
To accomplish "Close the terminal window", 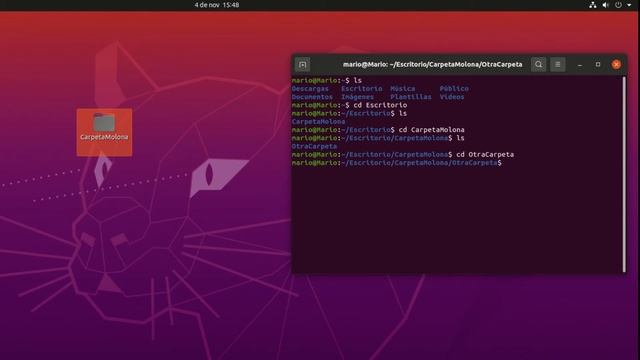I will coord(616,64).
